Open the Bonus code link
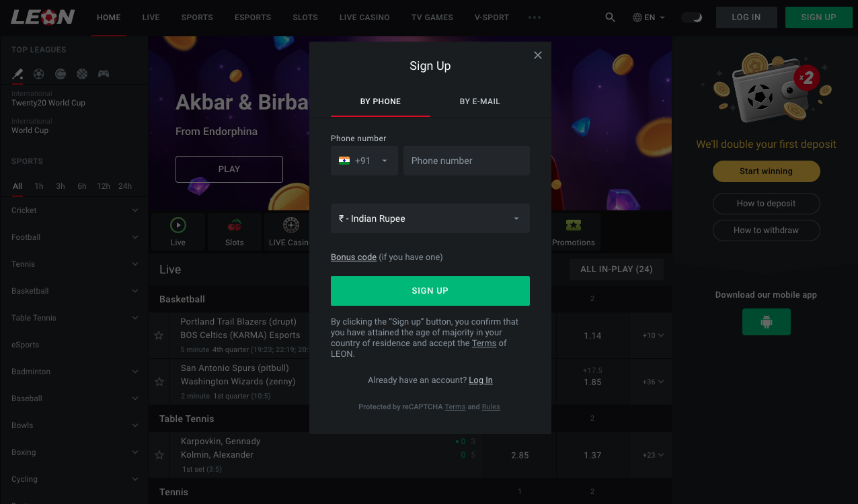Image resolution: width=858 pixels, height=504 pixels. tap(353, 257)
